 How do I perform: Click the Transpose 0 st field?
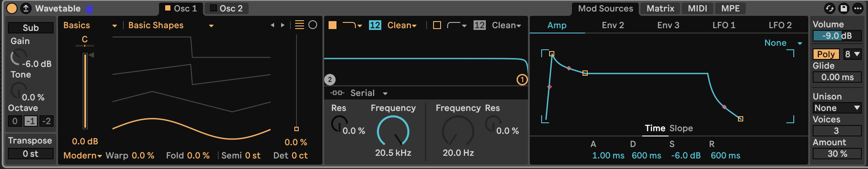(31, 154)
